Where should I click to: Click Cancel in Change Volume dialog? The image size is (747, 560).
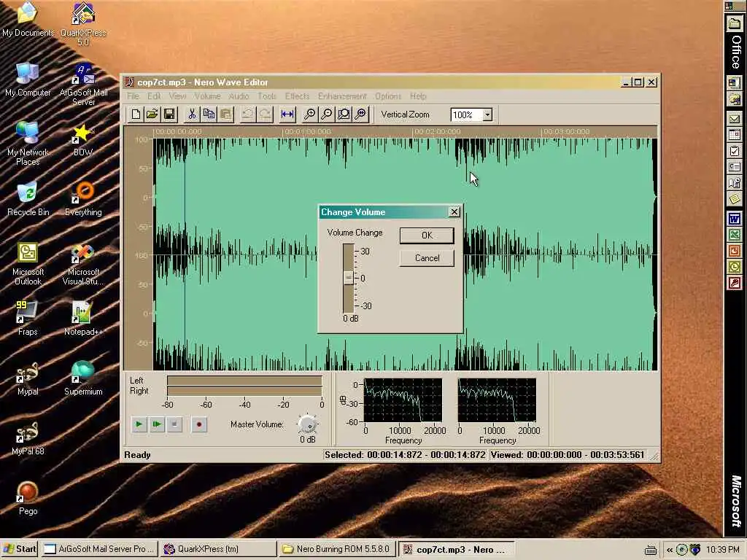click(427, 258)
